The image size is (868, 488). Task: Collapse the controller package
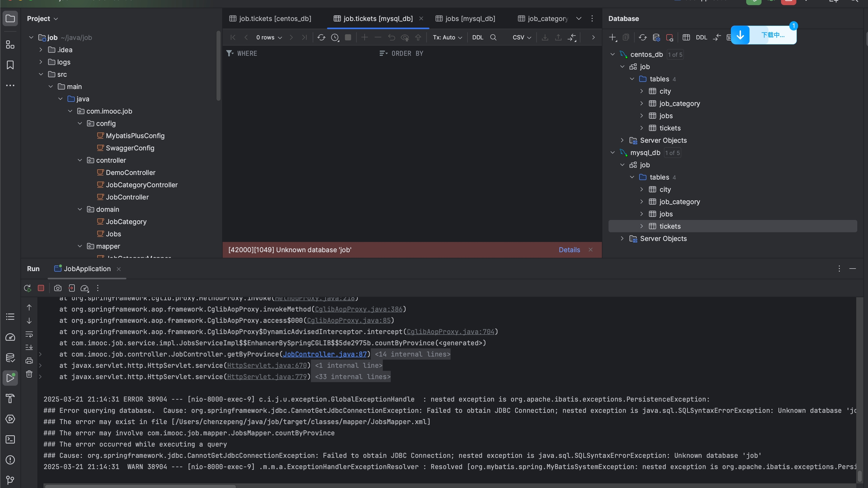pos(80,160)
